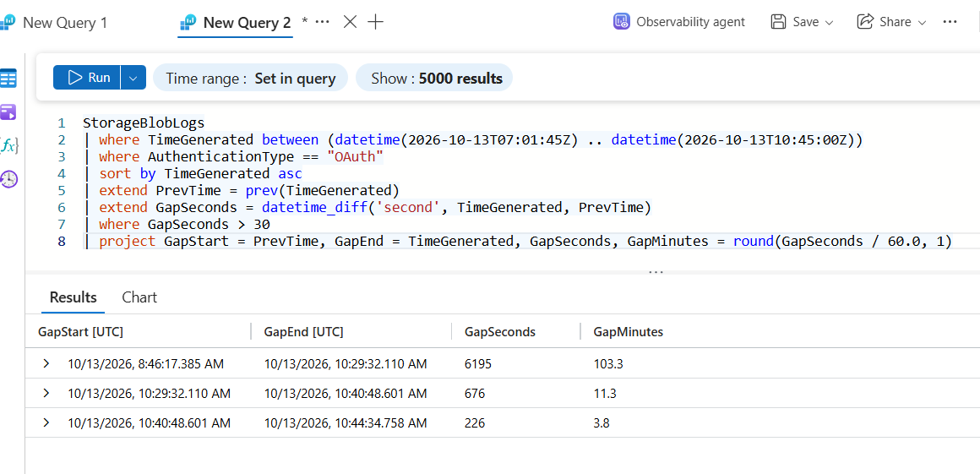Change the Time range setting
Screen dimensions: 980x474
[251, 79]
